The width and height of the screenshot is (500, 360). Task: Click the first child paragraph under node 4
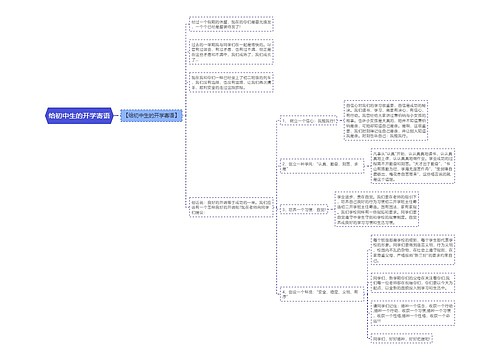[413, 250]
